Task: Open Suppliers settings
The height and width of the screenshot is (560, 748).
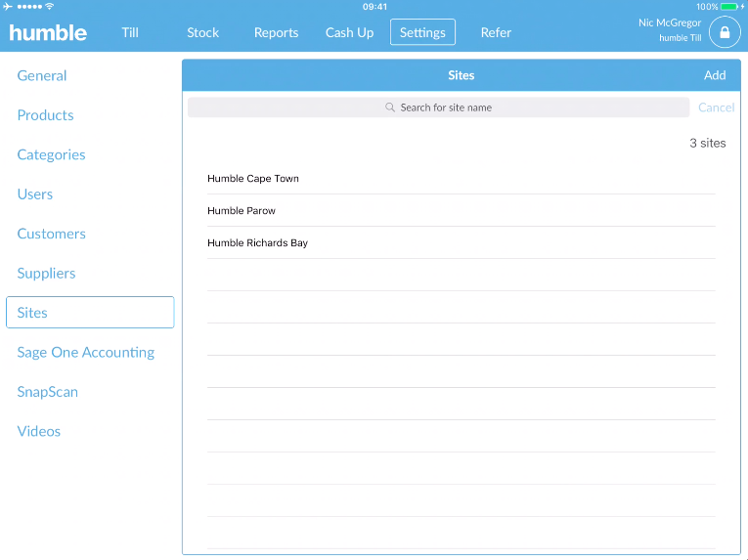Action: click(x=46, y=274)
